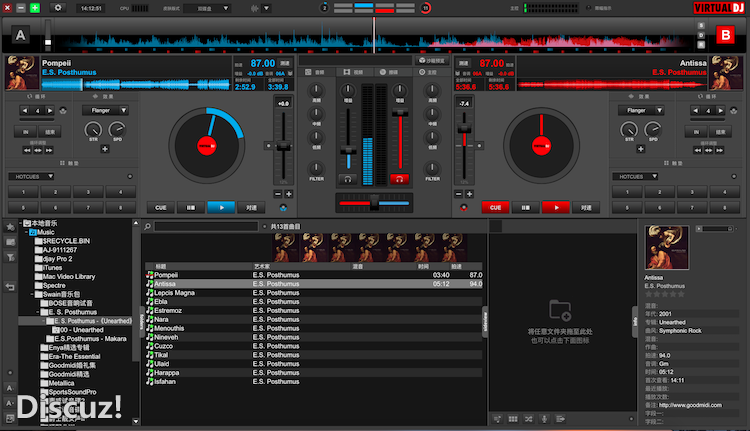Open favorites star icon in folder sidebar
Image resolution: width=750 pixels, height=431 pixels.
tap(10, 227)
